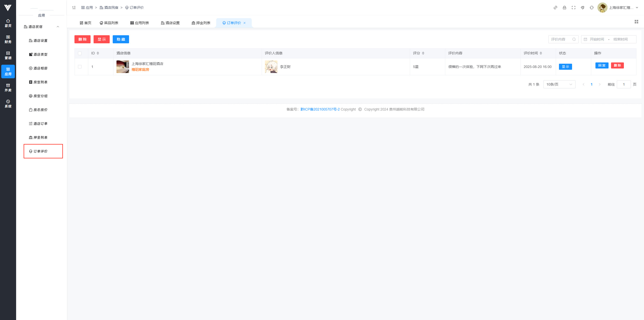
Task: Open Finance (财务) in left rail
Action: coord(8,39)
